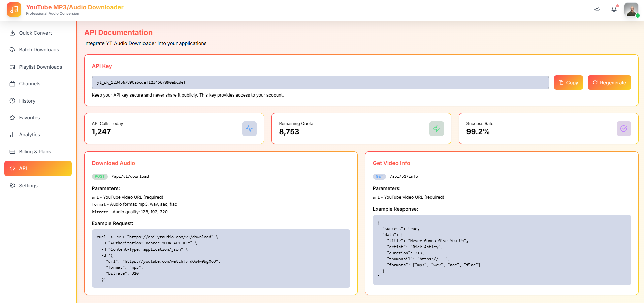Show Favorites from the sidebar

point(29,118)
